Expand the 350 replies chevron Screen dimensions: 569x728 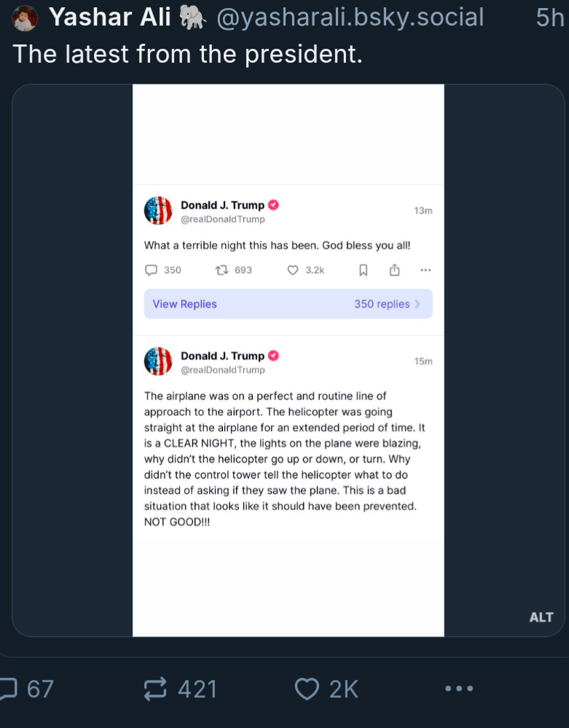[417, 304]
